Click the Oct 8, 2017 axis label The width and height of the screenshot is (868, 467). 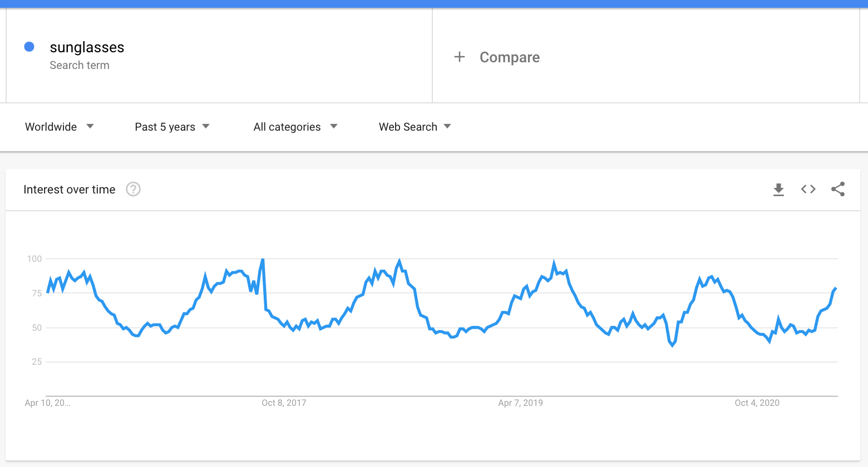284,403
